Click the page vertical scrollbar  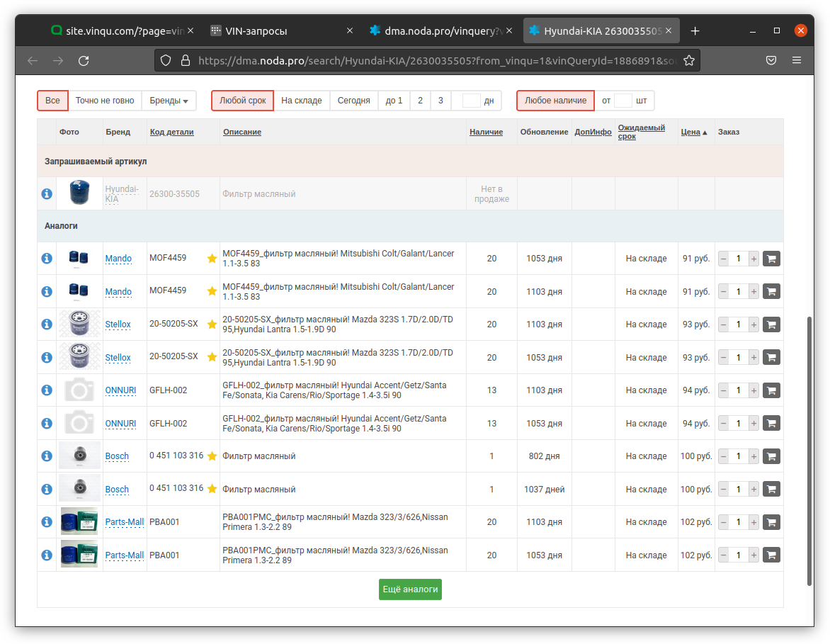coord(809,451)
